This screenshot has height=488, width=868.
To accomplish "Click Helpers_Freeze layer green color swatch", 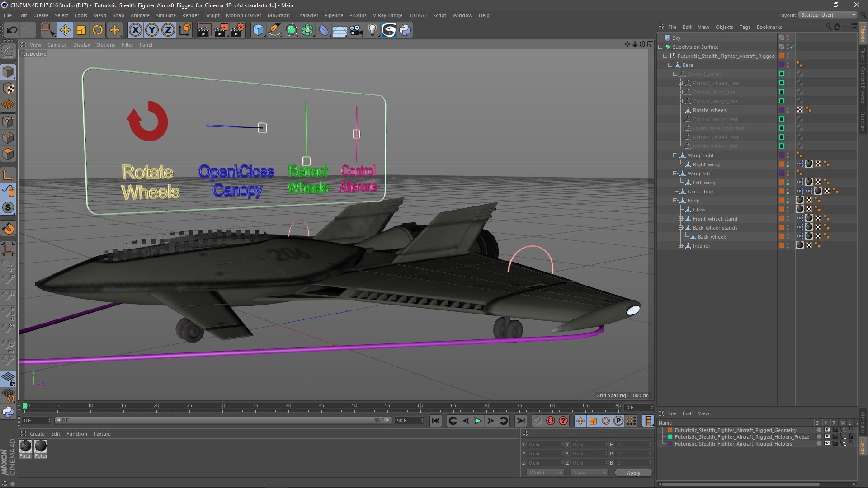I will tap(670, 437).
